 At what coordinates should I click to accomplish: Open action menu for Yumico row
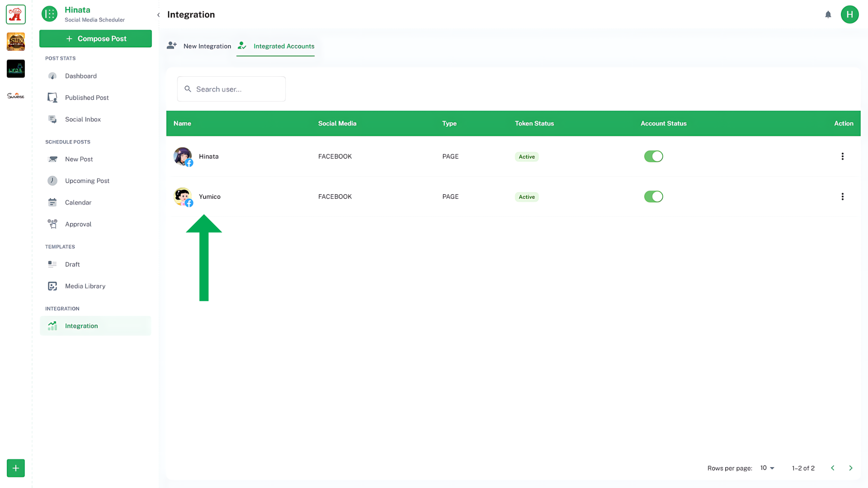(842, 197)
